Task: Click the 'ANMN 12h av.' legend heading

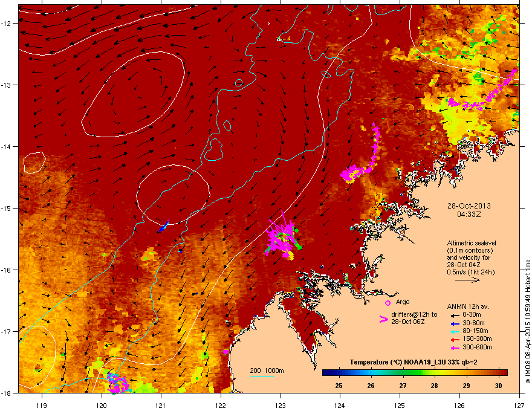Action: [x=468, y=306]
